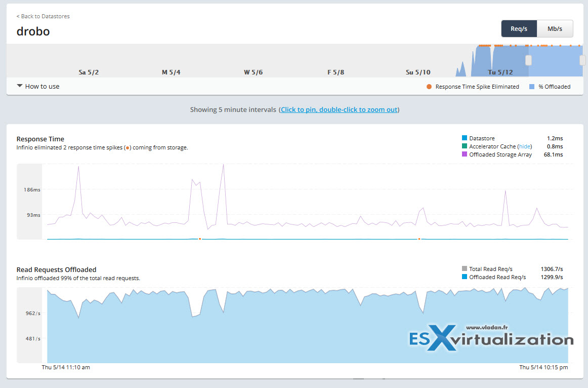Click the Infinio offloaded 99% summary text
This screenshot has height=388, width=588.
pos(78,279)
